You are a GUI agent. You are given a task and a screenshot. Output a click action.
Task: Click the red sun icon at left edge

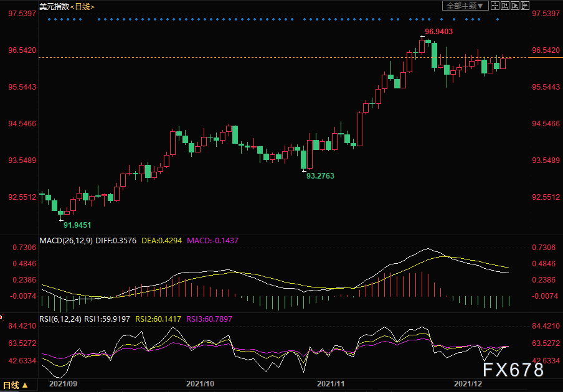[1, 317]
